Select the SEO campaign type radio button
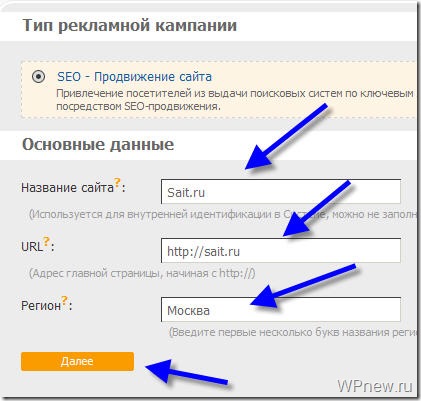Image resolution: width=421 pixels, height=401 pixels. (39, 77)
